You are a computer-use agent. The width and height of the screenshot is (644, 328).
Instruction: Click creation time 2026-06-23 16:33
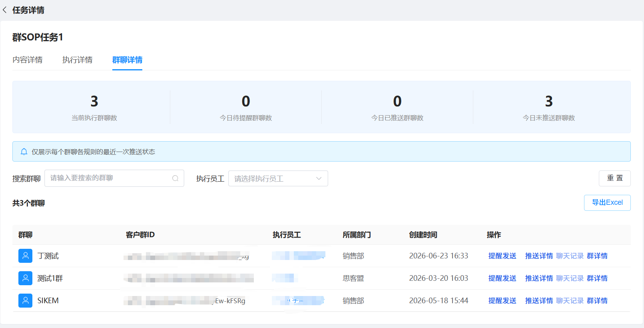tap(439, 256)
